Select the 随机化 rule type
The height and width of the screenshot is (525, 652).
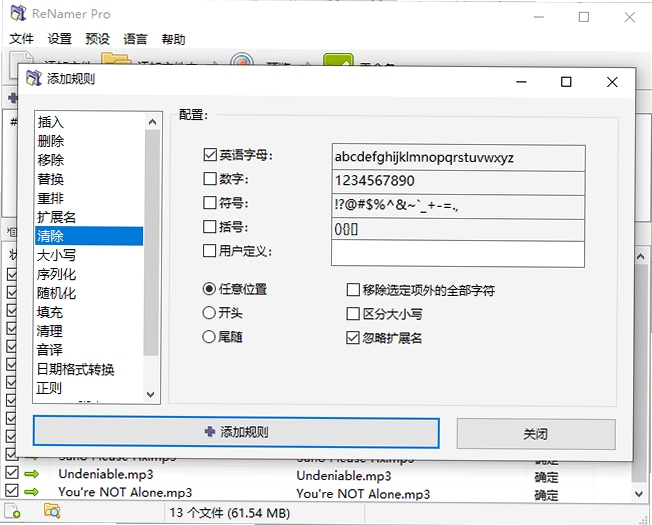pos(89,293)
